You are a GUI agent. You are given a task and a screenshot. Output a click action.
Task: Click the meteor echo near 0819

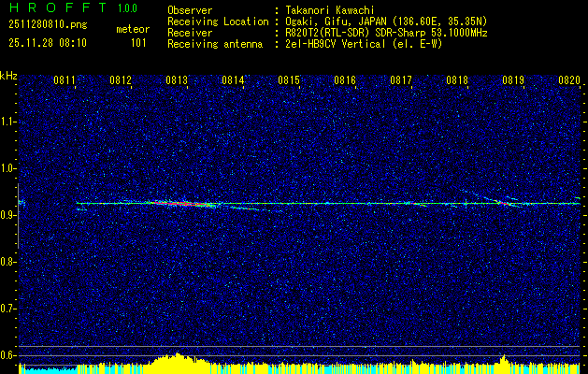pyautogui.click(x=506, y=203)
